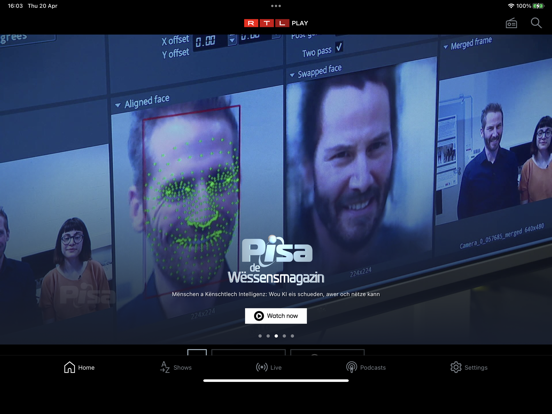Select fourth carousel page dot

284,336
